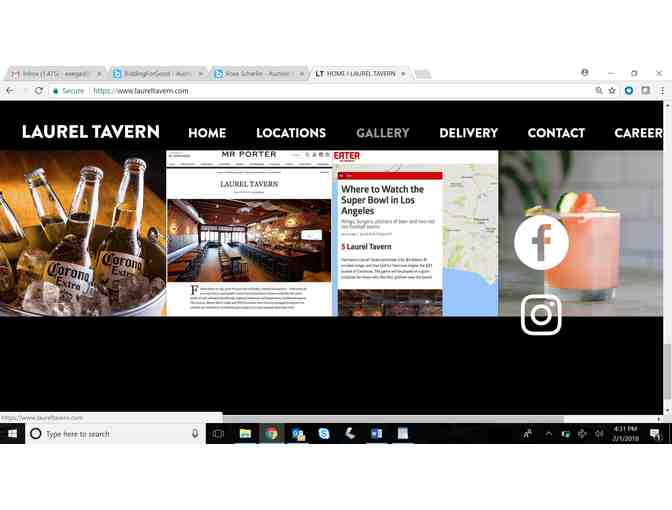Open the LOCATIONS page in the nav
This screenshot has height=510, width=672.
click(291, 133)
